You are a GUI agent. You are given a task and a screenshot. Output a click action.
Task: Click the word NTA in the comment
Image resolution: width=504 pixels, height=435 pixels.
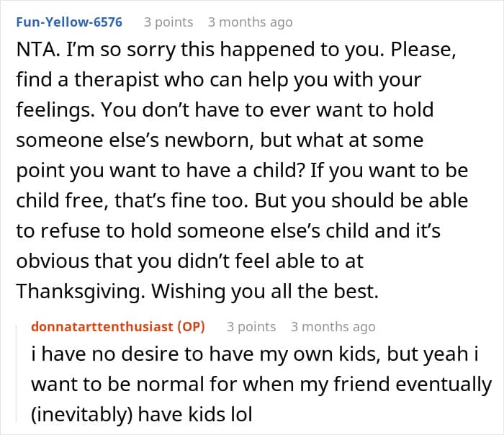(x=35, y=50)
